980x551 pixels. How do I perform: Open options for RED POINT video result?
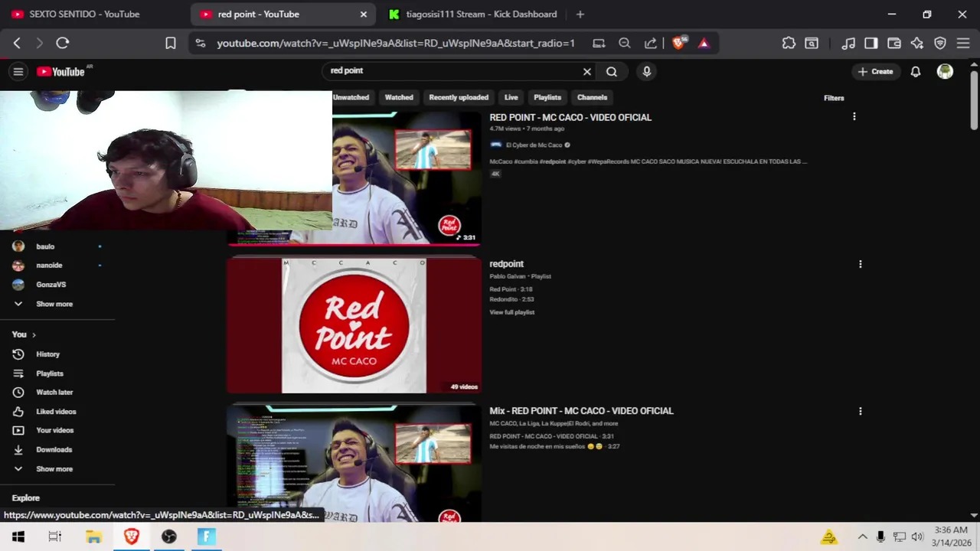pos(854,116)
